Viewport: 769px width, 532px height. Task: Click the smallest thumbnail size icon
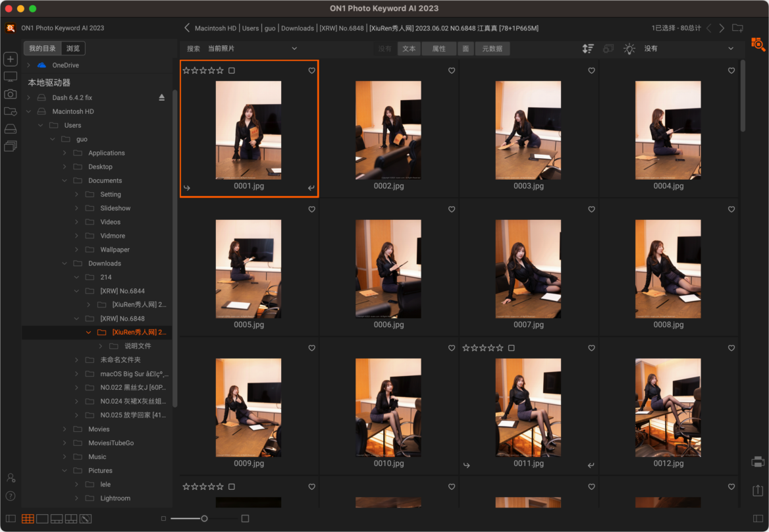[x=163, y=519]
